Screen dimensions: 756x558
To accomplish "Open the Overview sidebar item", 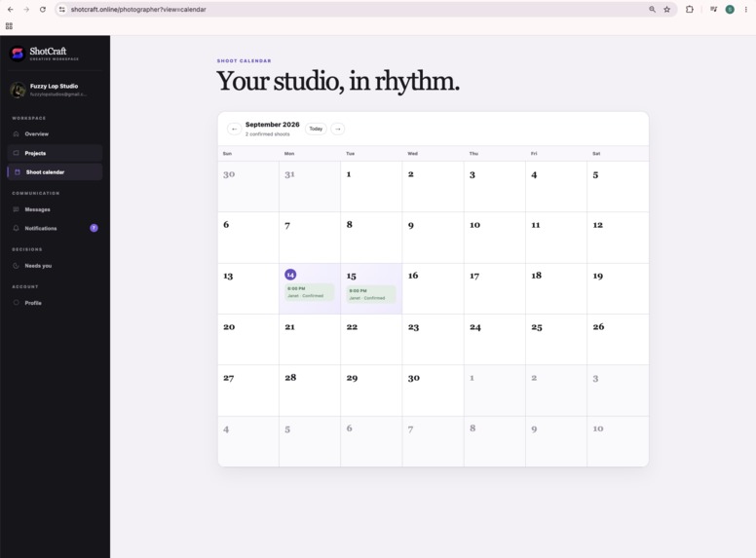I will tap(55, 134).
